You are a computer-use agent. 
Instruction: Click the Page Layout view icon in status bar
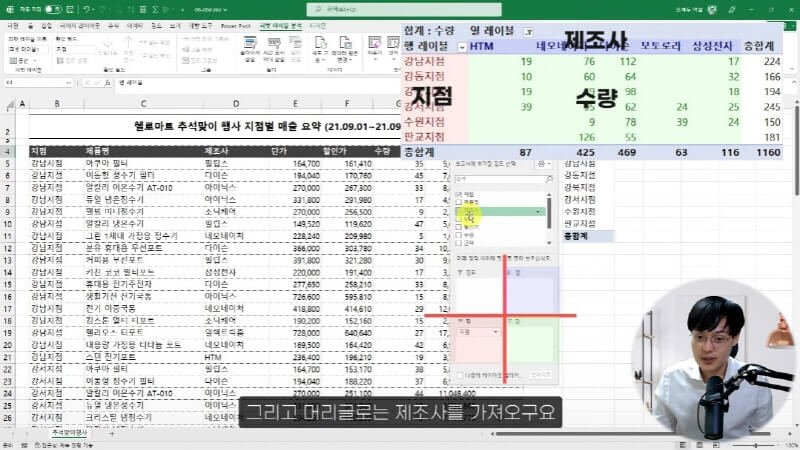(x=699, y=445)
